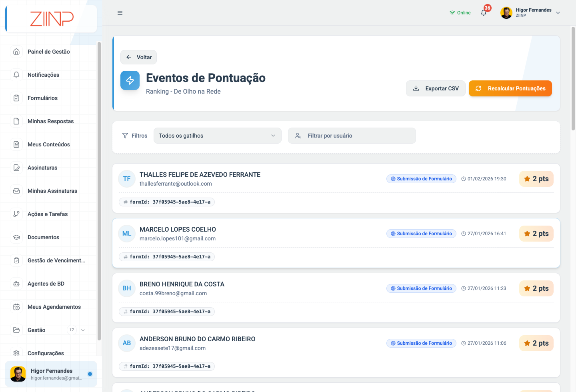Open the Todos os gatilhos dropdown

(218, 136)
